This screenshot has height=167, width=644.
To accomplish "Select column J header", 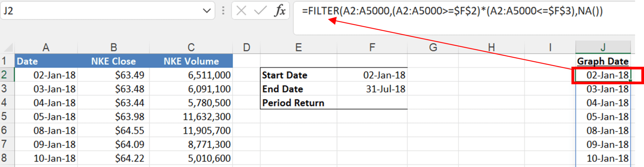I will (x=603, y=48).
